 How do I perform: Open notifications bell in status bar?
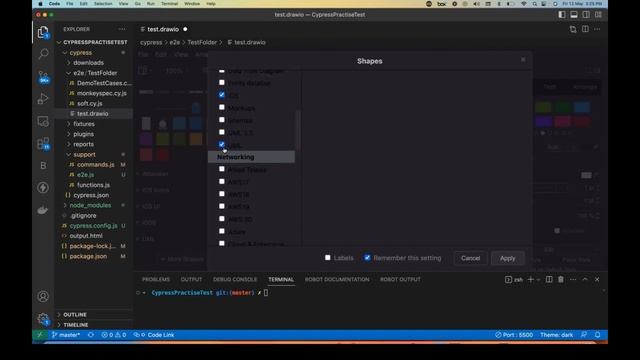click(598, 335)
